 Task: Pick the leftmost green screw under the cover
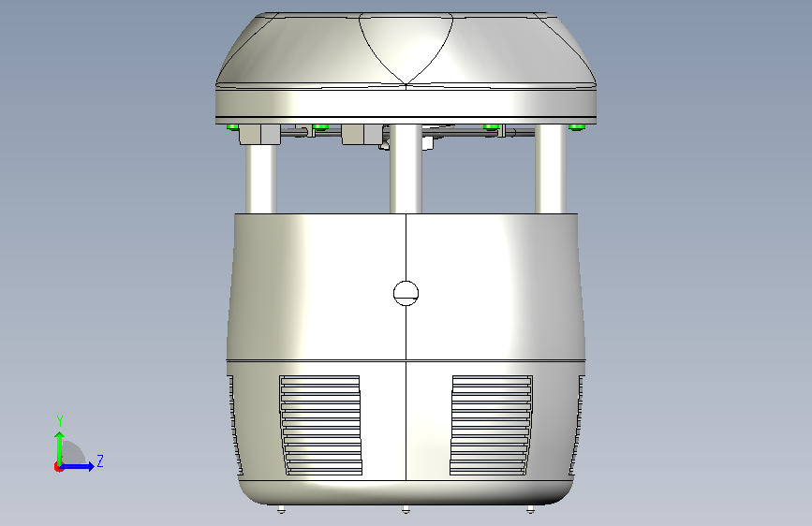point(233,127)
